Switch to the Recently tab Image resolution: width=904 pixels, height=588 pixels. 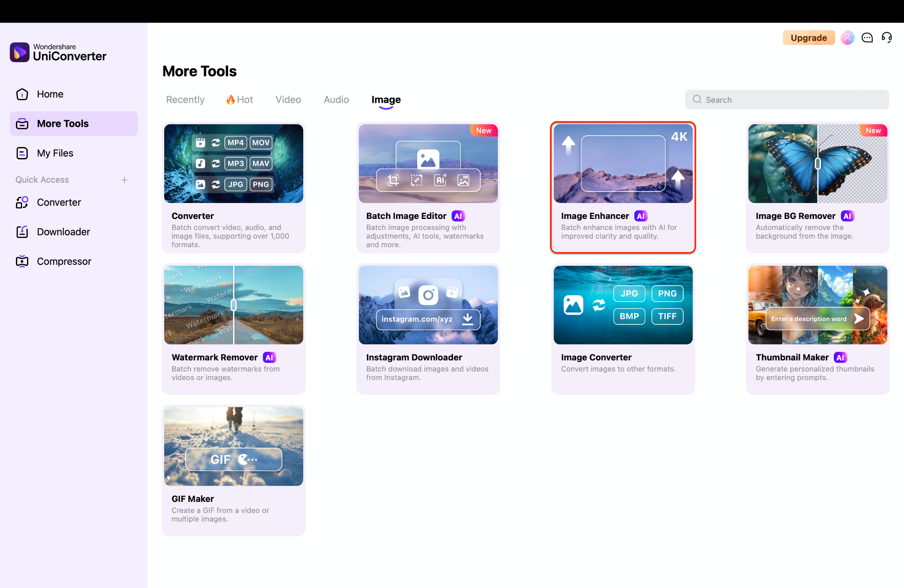pos(185,100)
